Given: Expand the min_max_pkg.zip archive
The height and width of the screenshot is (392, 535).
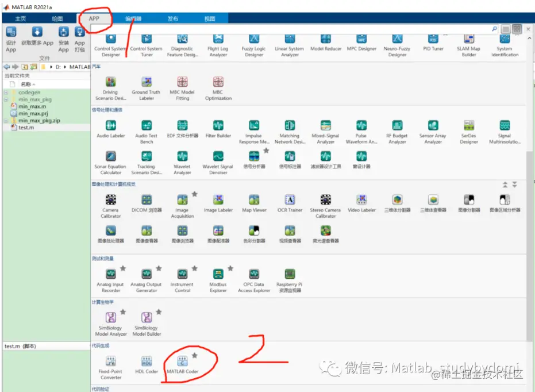Looking at the screenshot, I should [x=6, y=121].
